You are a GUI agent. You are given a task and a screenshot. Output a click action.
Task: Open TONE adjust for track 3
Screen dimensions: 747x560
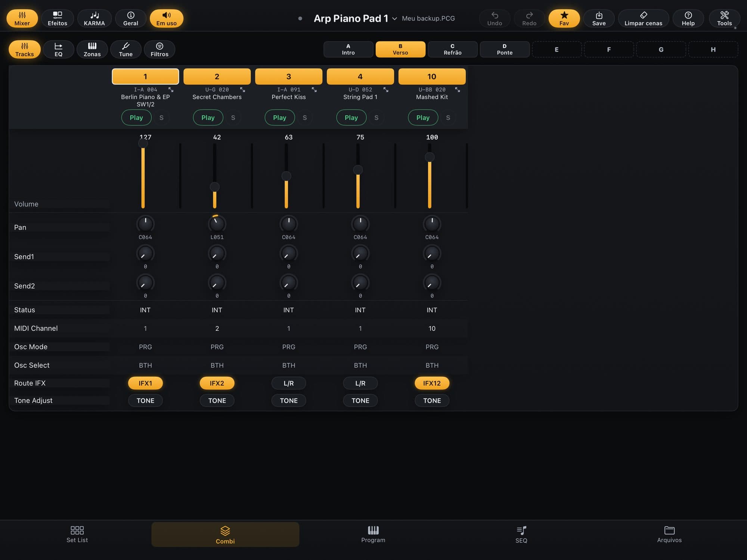point(289,401)
